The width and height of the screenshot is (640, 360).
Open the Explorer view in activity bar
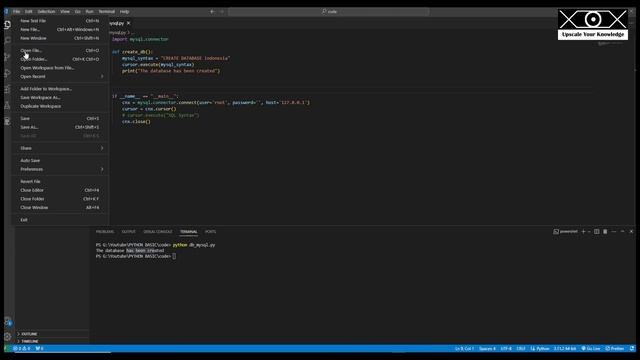(x=7, y=25)
